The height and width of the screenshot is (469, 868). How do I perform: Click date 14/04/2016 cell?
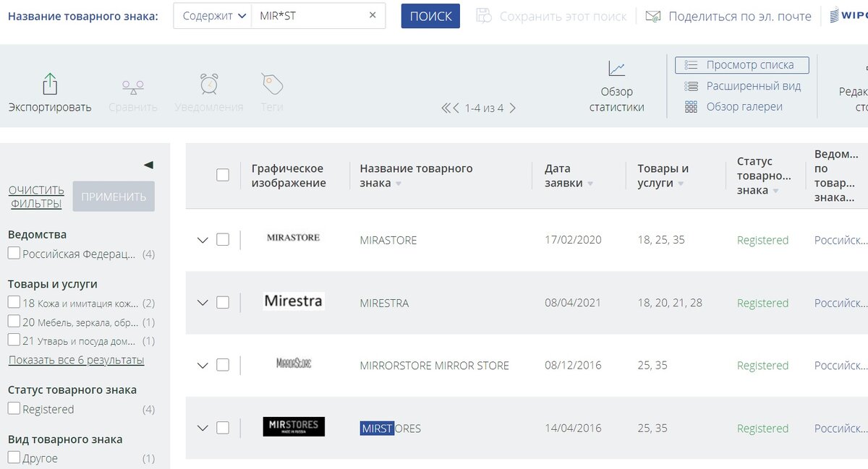click(x=573, y=429)
